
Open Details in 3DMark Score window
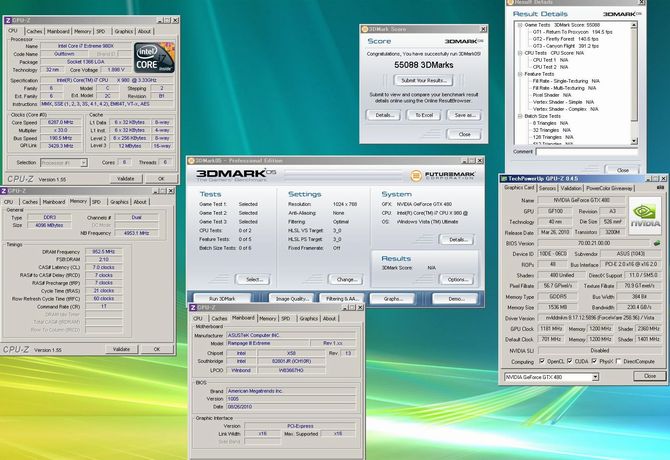tap(384, 115)
